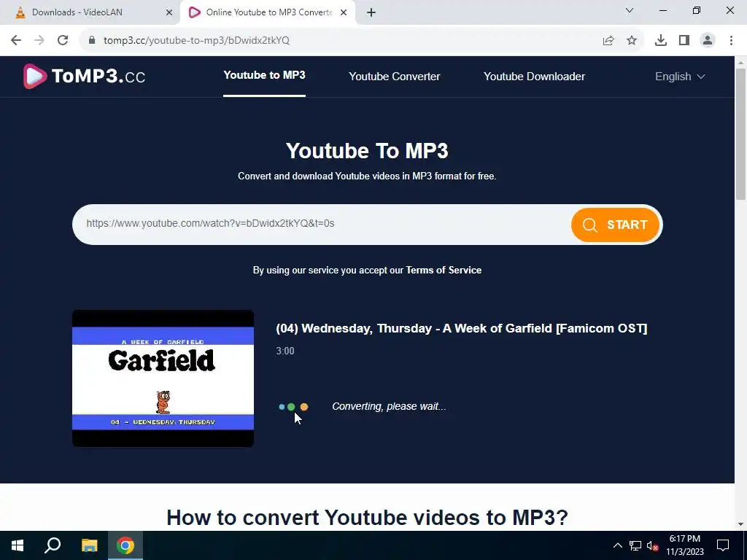Open the Windows Start menu
747x560 pixels.
[18, 545]
